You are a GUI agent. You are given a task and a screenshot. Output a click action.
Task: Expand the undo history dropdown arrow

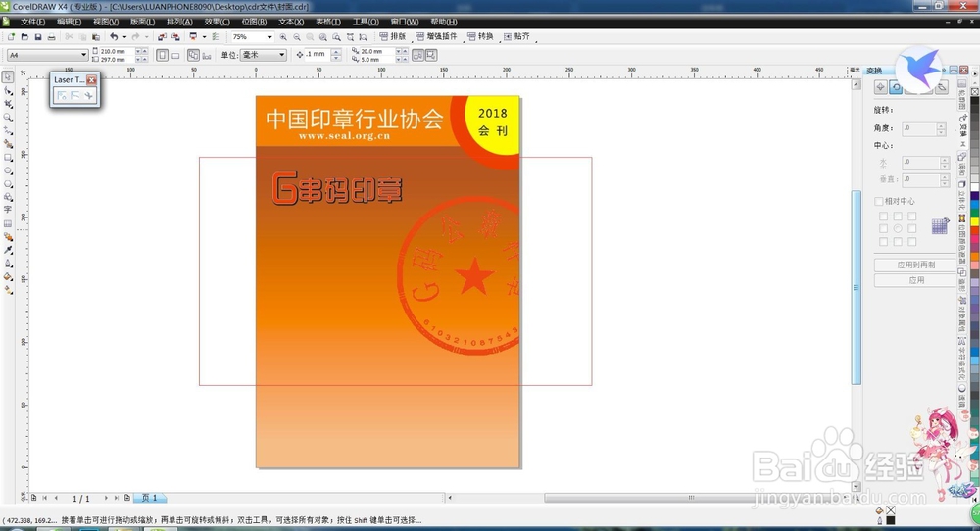coord(124,37)
